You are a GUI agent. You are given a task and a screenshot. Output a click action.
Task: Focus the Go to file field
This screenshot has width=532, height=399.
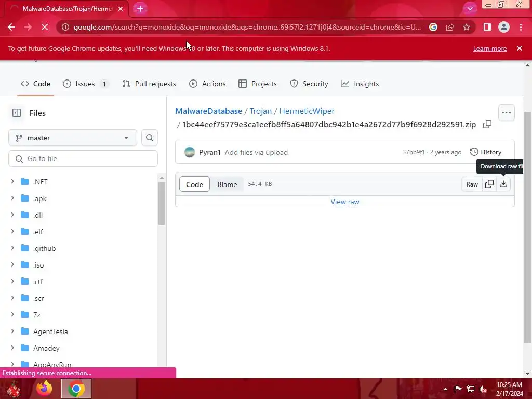[83, 159]
